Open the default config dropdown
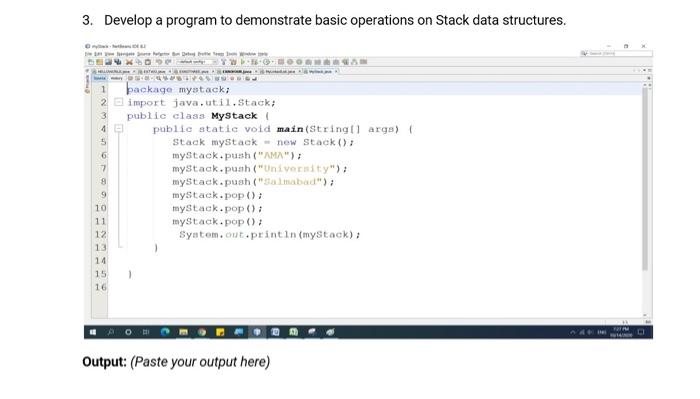 pos(196,62)
